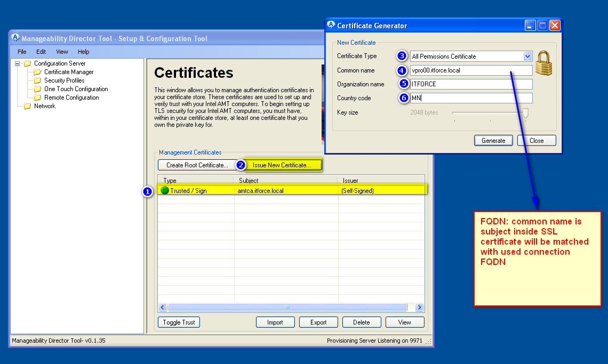Image resolution: width=608 pixels, height=364 pixels.
Task: Click the Provisioning Server Listening on 9971 status
Action: (x=374, y=341)
